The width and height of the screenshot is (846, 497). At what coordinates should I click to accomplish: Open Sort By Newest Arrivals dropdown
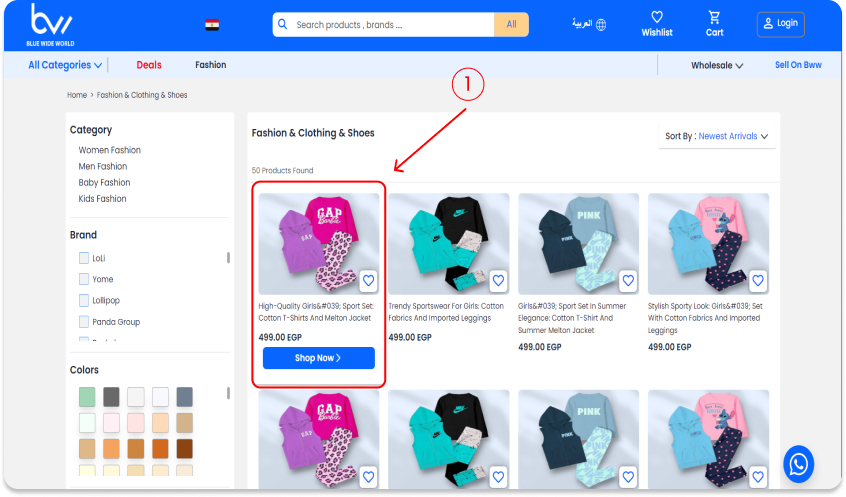tap(717, 136)
